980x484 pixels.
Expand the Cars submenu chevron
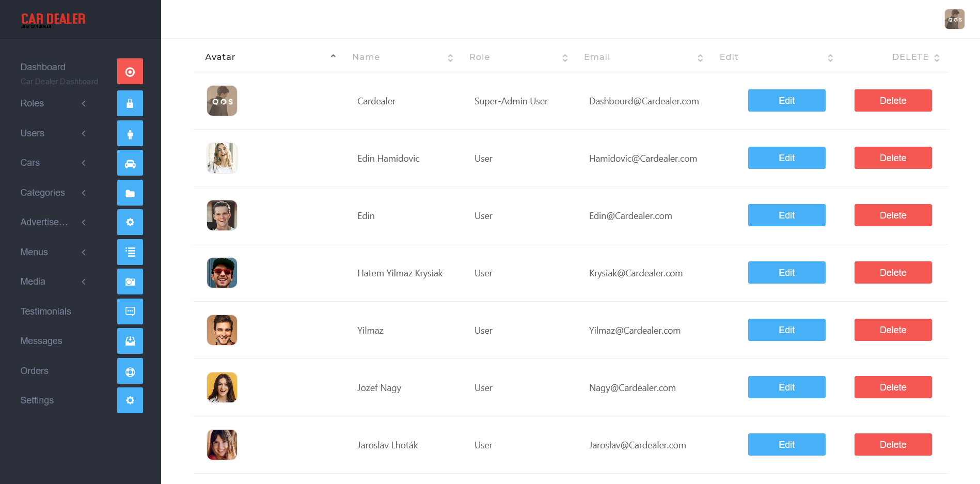click(84, 163)
